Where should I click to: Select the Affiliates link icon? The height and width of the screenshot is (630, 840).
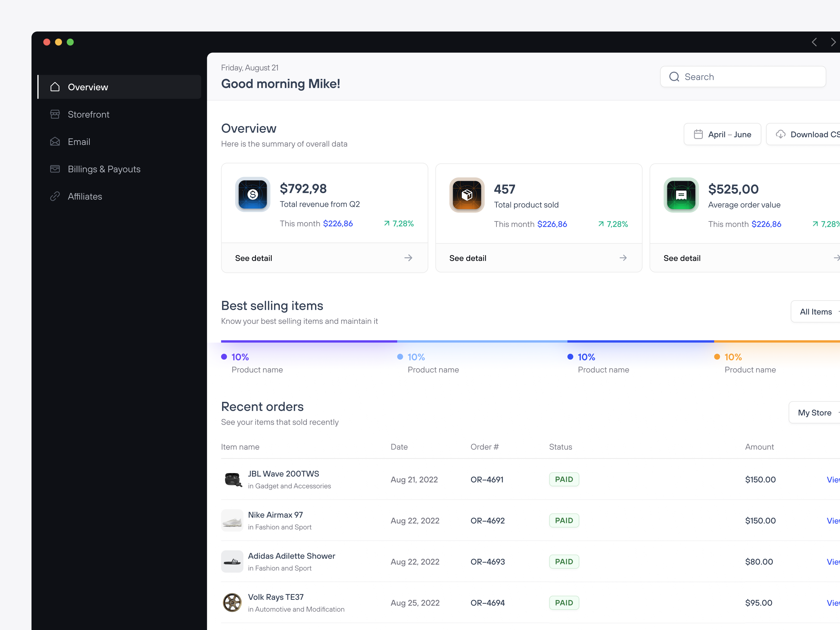[x=55, y=196]
